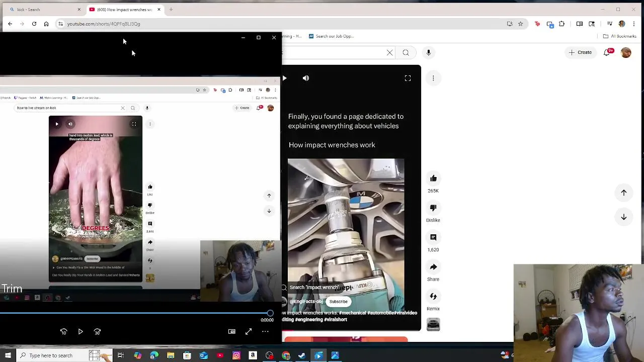The width and height of the screenshot is (644, 362).
Task: Click the YouTube search magnifier button
Action: click(x=406, y=52)
